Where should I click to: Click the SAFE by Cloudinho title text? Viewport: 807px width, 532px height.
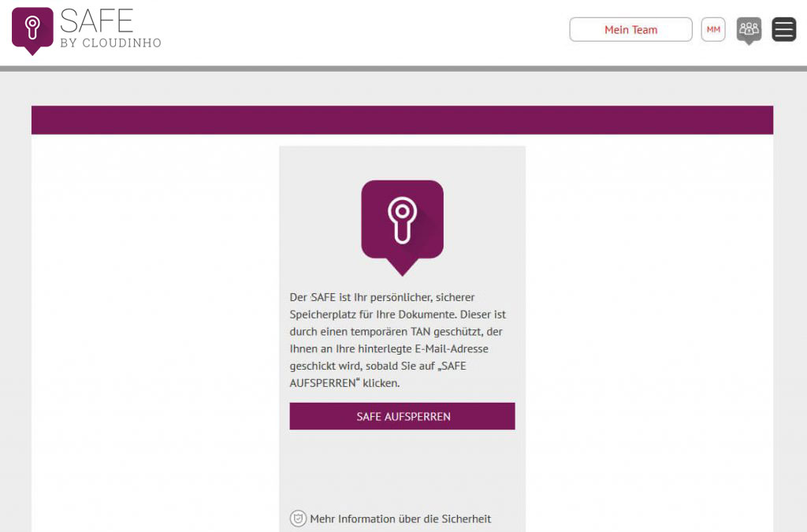(x=110, y=29)
